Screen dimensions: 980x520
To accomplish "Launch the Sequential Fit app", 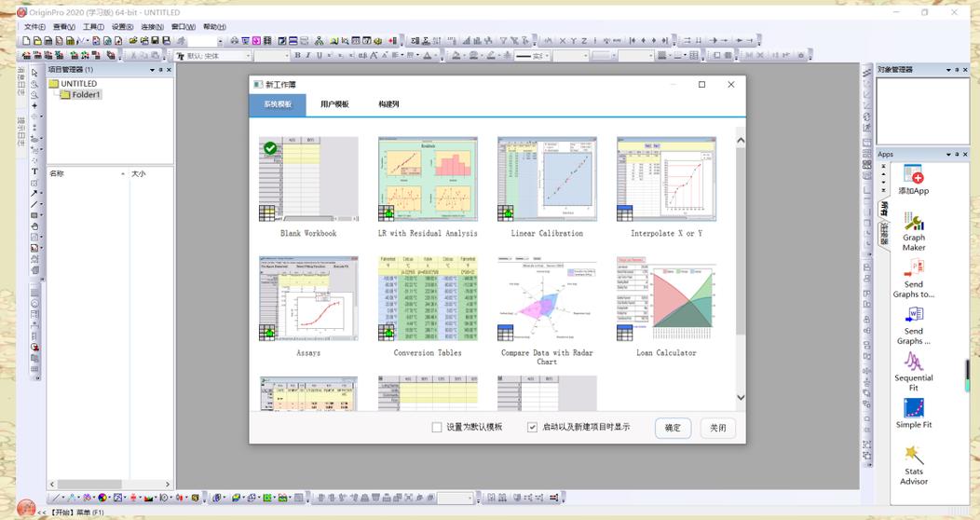I will click(x=913, y=371).
